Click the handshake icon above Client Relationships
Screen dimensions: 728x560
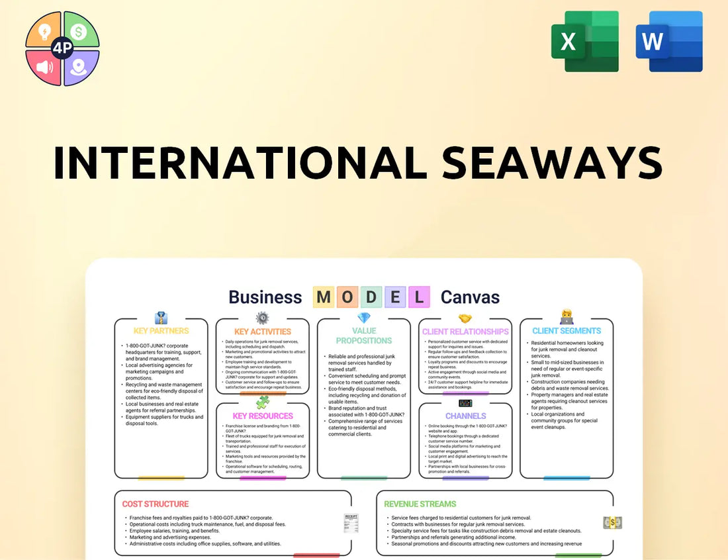[465, 318]
